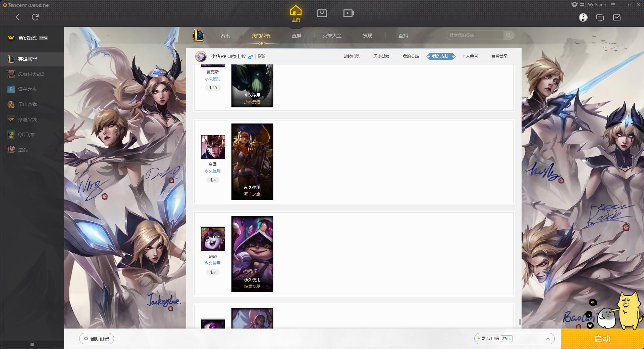The width and height of the screenshot is (644, 349).
Task: Open the chat messages icon
Action: point(600,17)
